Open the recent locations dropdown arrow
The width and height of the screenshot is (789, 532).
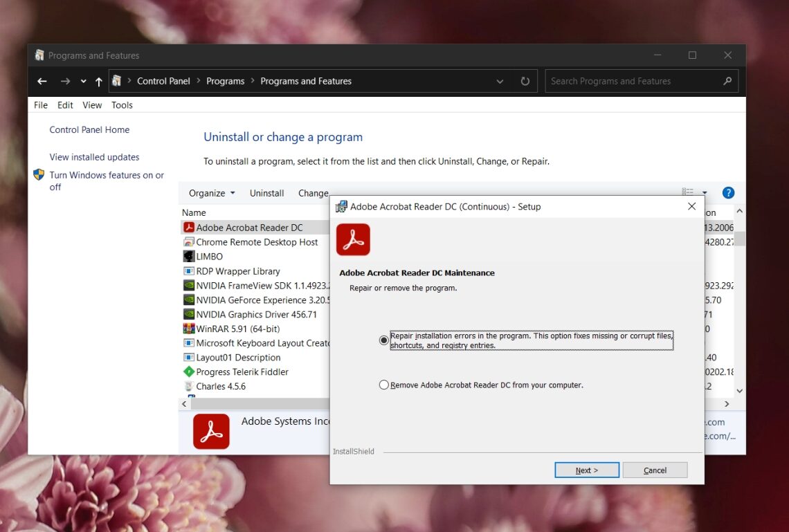point(83,81)
